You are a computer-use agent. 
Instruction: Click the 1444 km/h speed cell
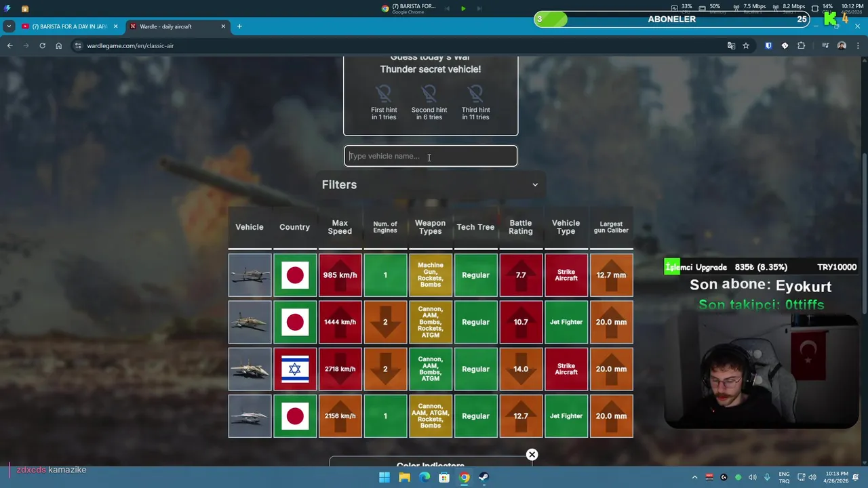(340, 322)
